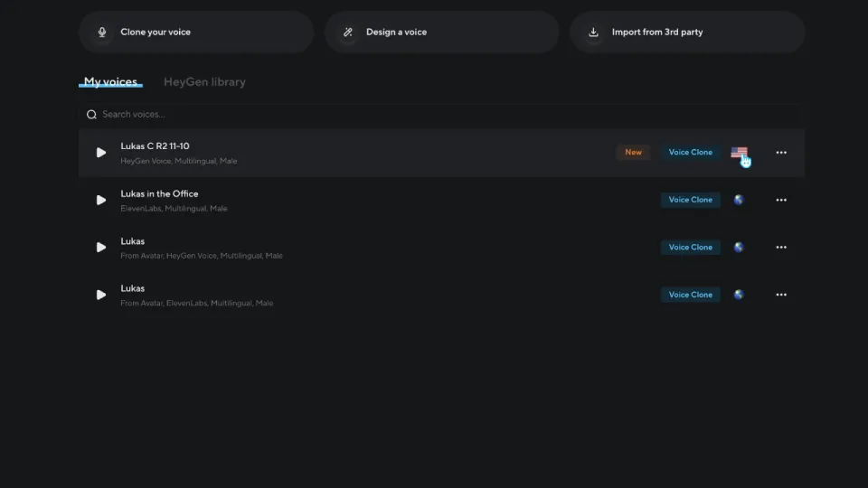Play the Lukas HeyGen Voice from Avatar
The width and height of the screenshot is (868, 488).
[100, 248]
